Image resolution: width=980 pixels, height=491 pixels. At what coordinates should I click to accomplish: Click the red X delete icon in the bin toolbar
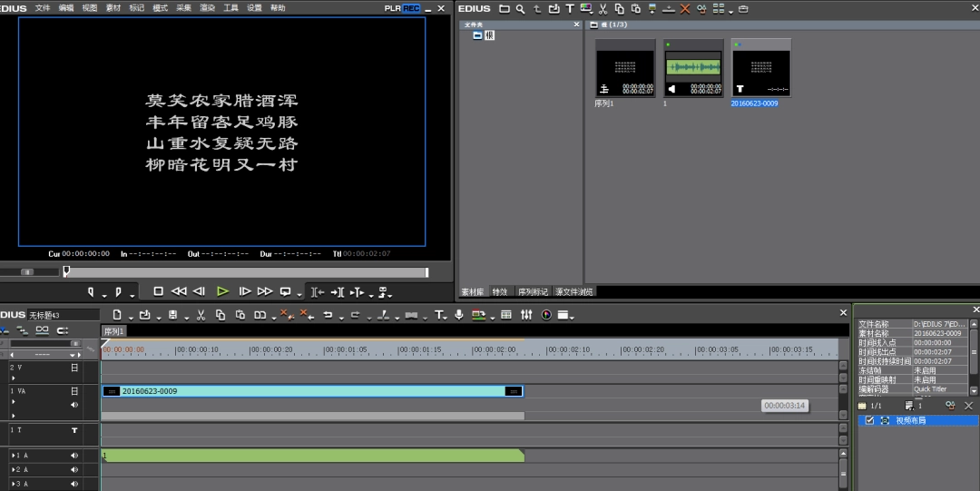[685, 8]
